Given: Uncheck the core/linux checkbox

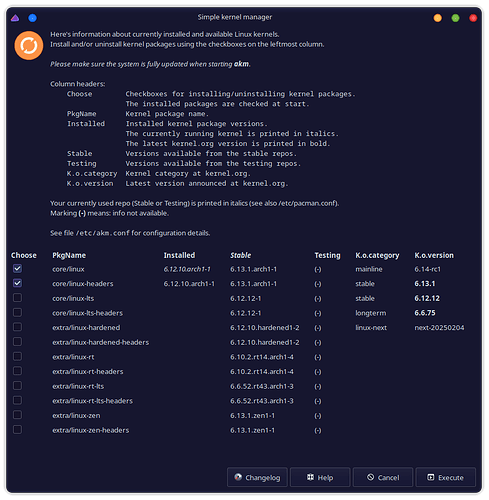Looking at the screenshot, I should point(17,268).
